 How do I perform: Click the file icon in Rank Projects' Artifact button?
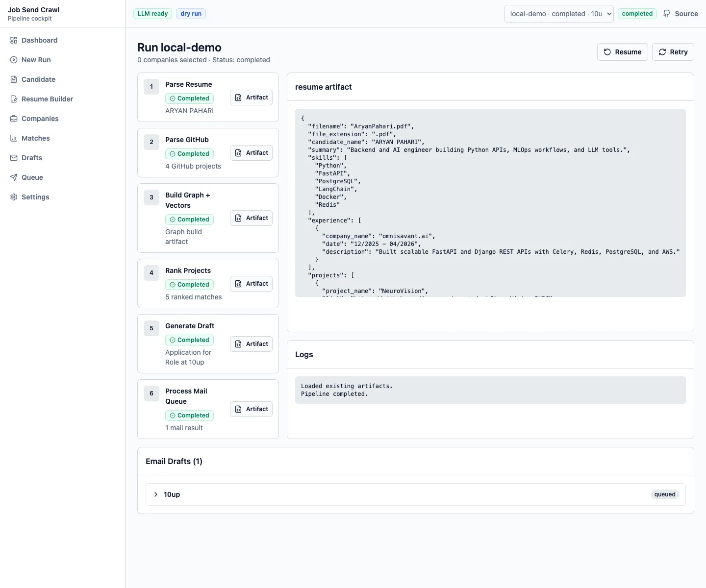[238, 284]
